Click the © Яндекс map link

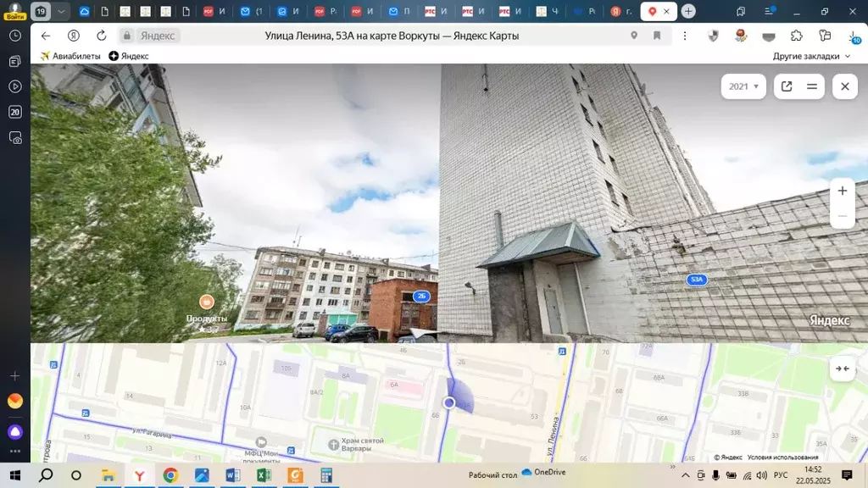728,457
